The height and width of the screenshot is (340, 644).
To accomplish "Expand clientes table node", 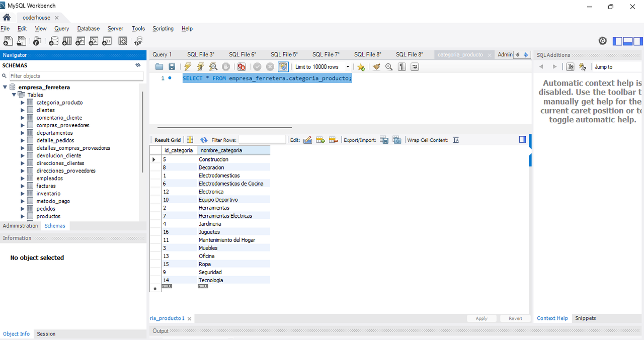I will click(23, 110).
